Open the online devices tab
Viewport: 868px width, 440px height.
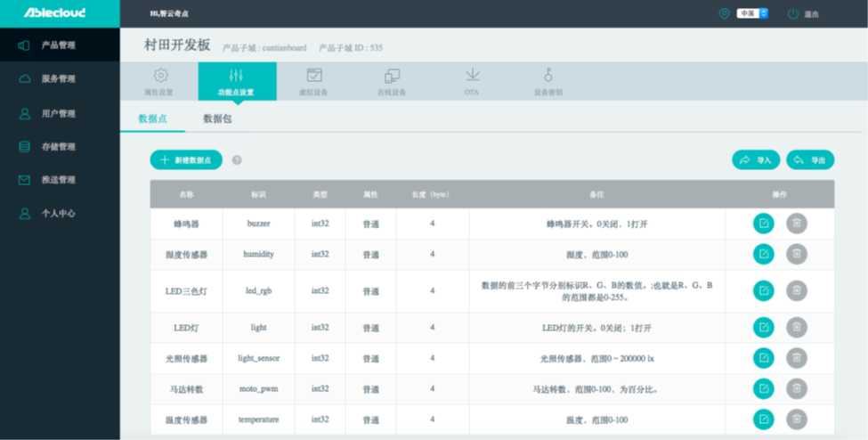[392, 81]
